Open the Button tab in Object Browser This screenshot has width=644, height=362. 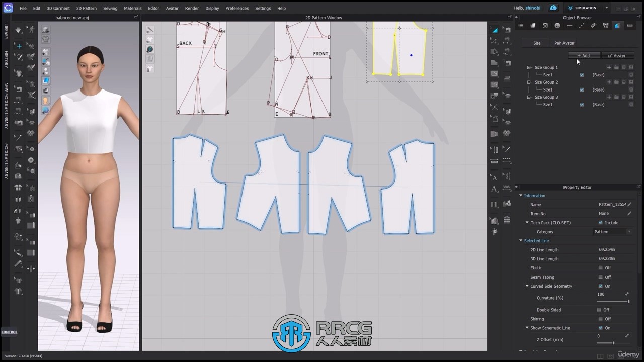557,26
